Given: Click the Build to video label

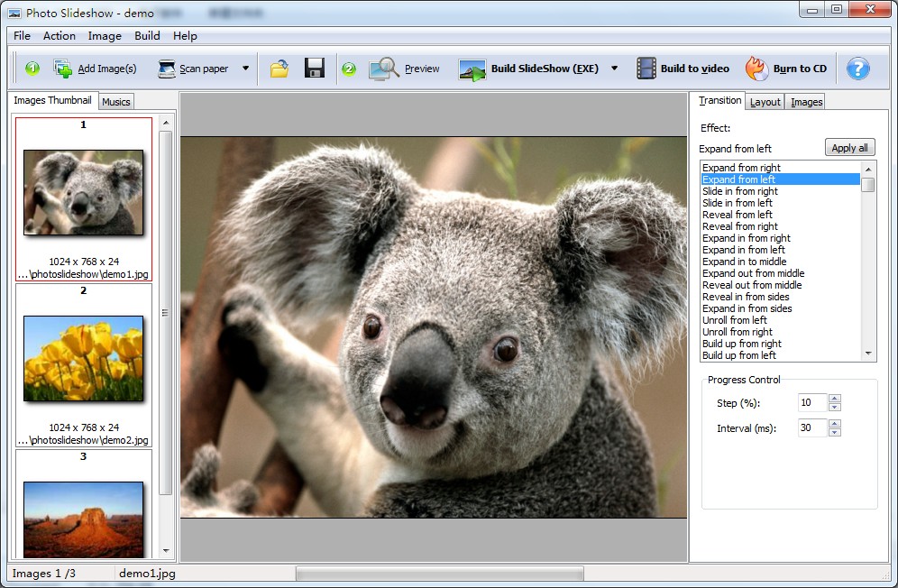Looking at the screenshot, I should click(695, 69).
